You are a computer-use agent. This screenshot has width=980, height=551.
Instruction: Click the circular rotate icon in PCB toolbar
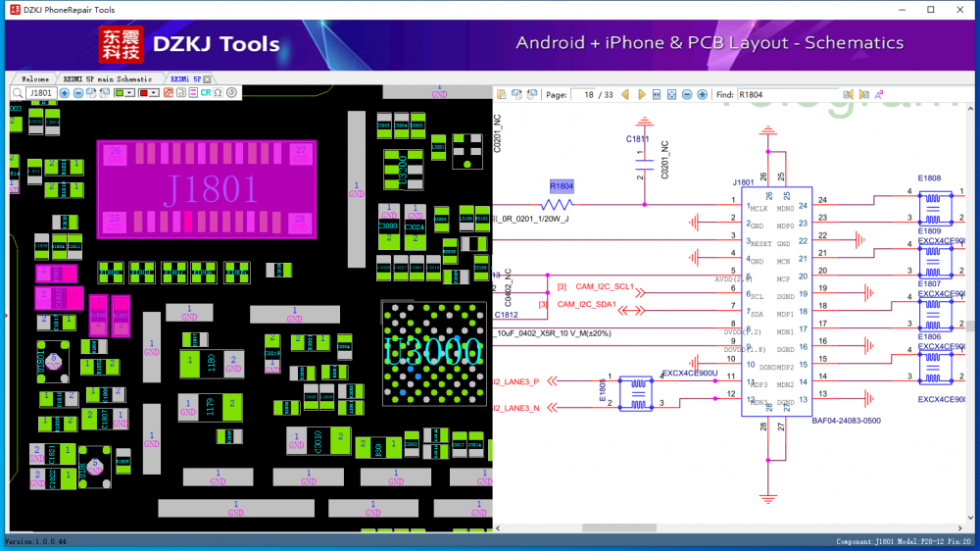pyautogui.click(x=232, y=93)
